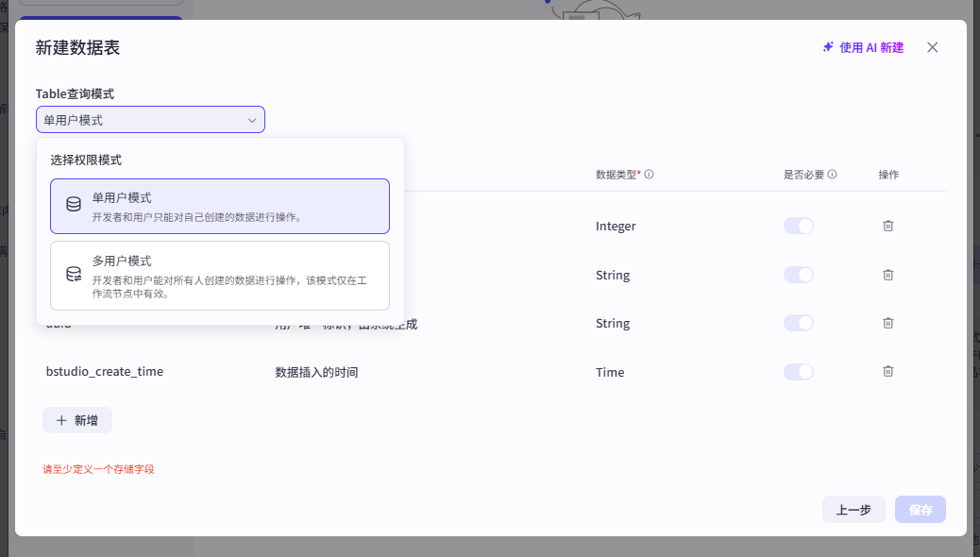The image size is (980, 557).
Task: Delete the Integer field row
Action: click(887, 226)
